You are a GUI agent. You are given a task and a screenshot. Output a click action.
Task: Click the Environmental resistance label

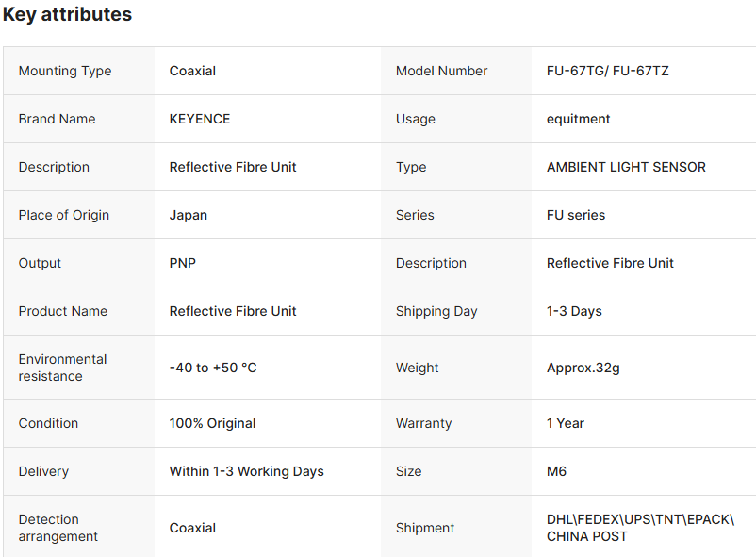click(x=62, y=368)
